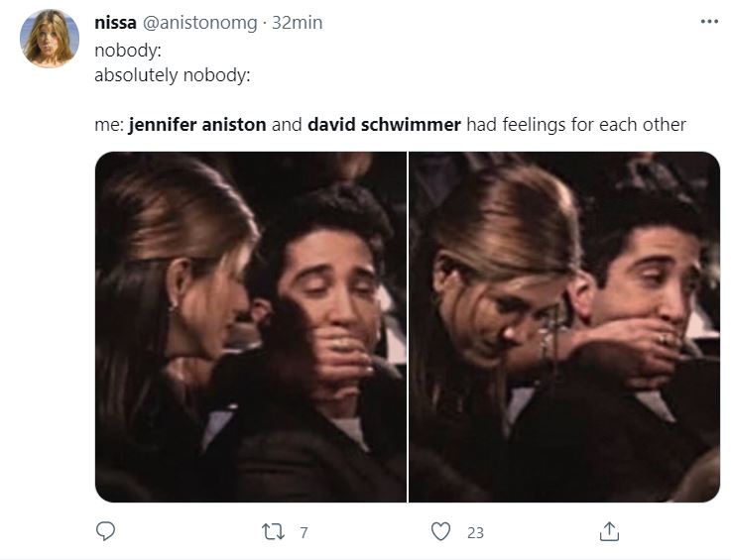Share the tweet via upload arrow icon

609,531
